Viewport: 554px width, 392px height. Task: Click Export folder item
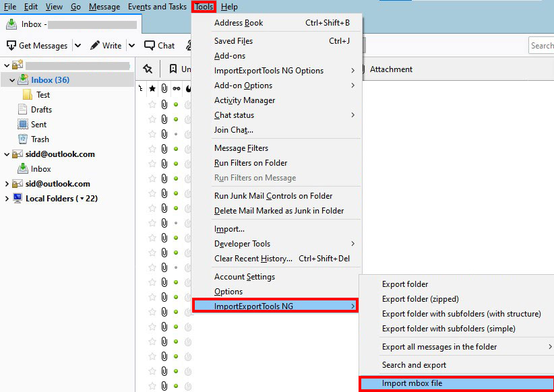pos(457,284)
